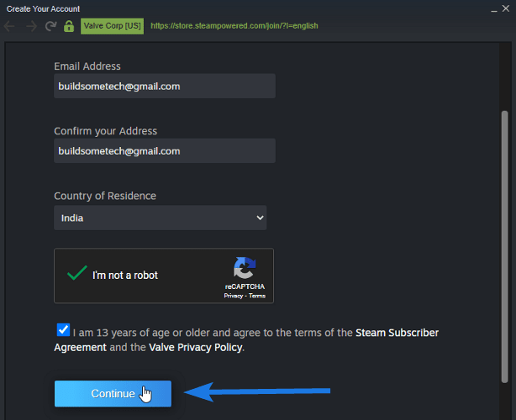Click the Email Address label
The width and height of the screenshot is (516, 420).
(x=87, y=66)
